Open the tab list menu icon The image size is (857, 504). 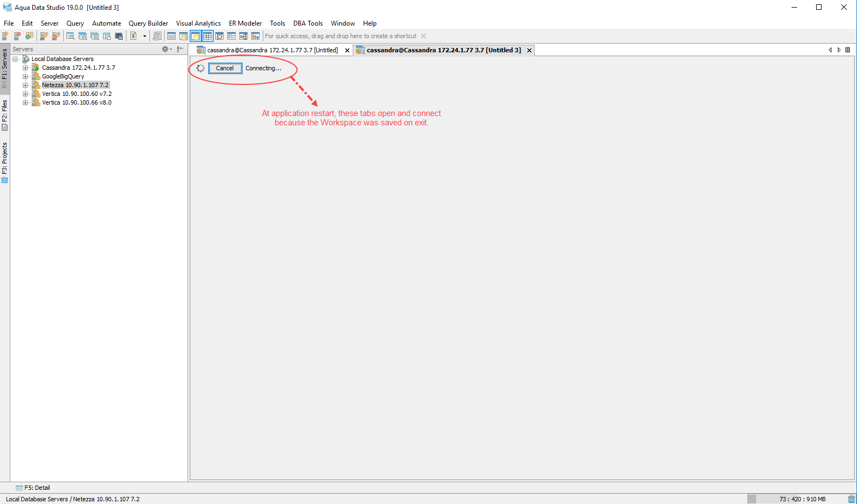point(848,50)
